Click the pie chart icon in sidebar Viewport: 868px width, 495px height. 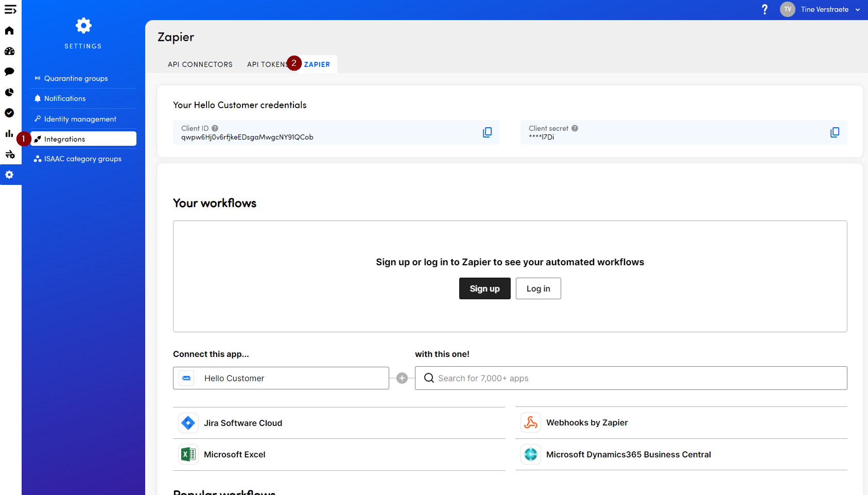click(9, 92)
